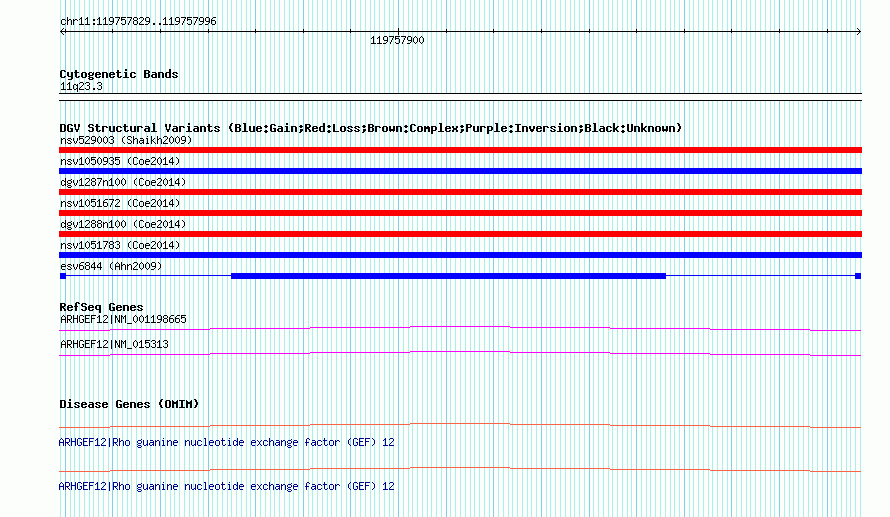The width and height of the screenshot is (890, 517).
Task: Click the nsv529003 (Shaikh2009) variant label
Action: [x=126, y=140]
